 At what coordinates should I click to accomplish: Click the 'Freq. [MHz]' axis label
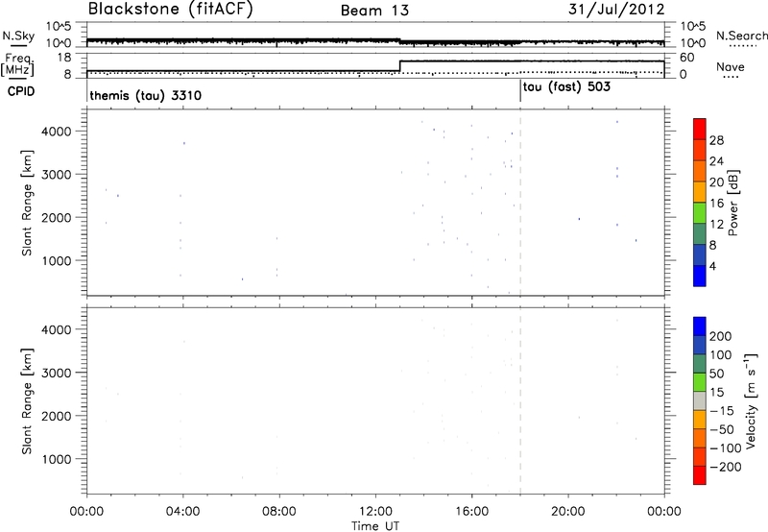point(17,64)
